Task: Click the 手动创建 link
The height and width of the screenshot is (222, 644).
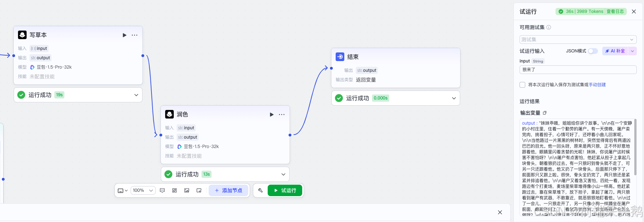Action: (597, 85)
